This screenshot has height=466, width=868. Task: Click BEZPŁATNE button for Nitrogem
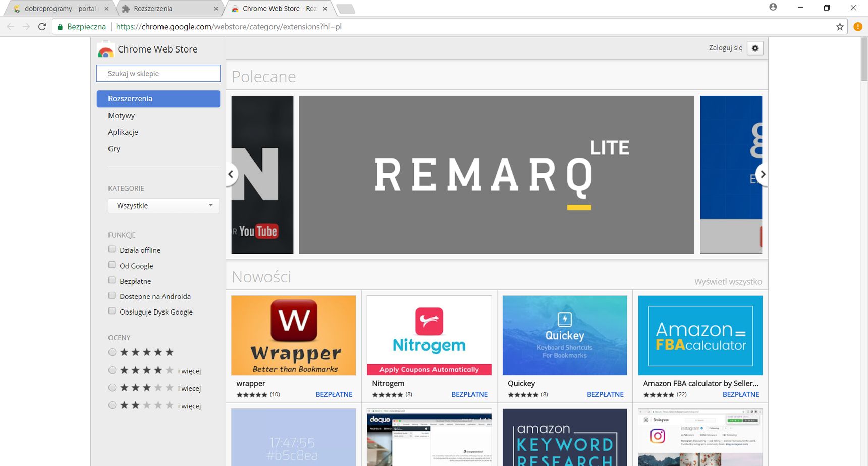470,394
